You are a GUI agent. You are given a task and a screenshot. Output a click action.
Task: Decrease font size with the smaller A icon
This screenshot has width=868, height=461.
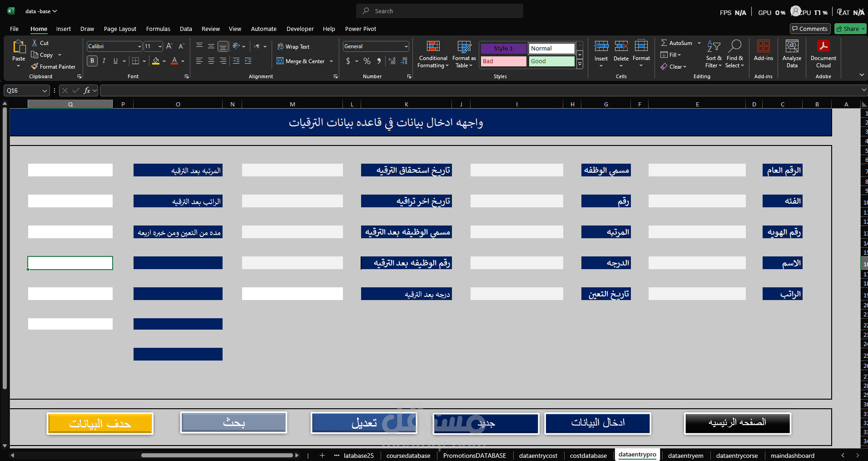coord(181,46)
